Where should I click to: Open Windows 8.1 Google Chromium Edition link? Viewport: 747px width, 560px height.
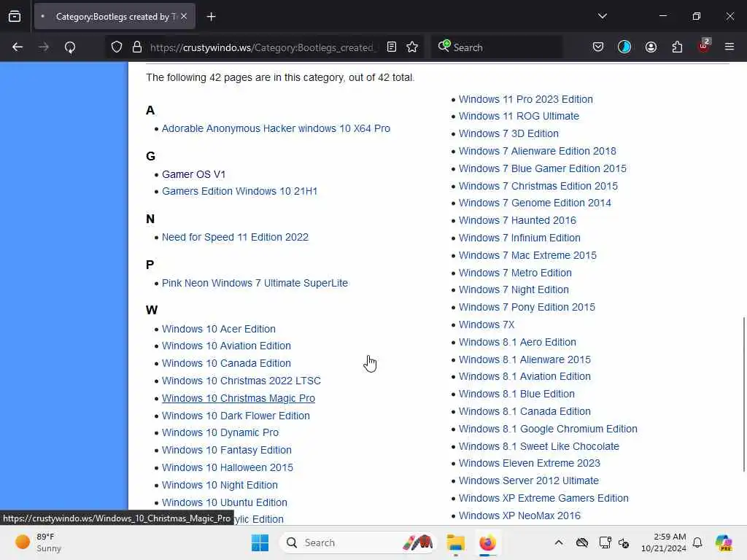pyautogui.click(x=548, y=429)
